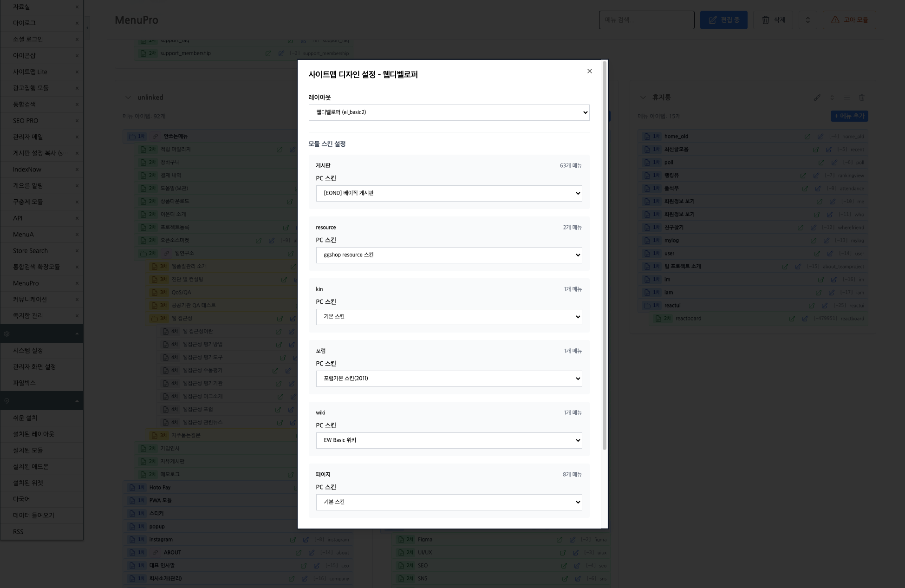The height and width of the screenshot is (588, 905).
Task: Open Store Search in the sidebar
Action: coord(30,251)
